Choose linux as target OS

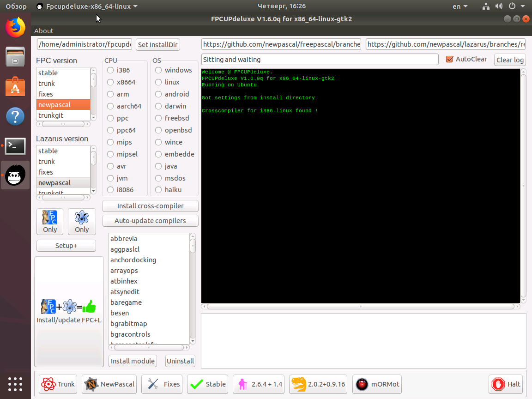(x=158, y=82)
